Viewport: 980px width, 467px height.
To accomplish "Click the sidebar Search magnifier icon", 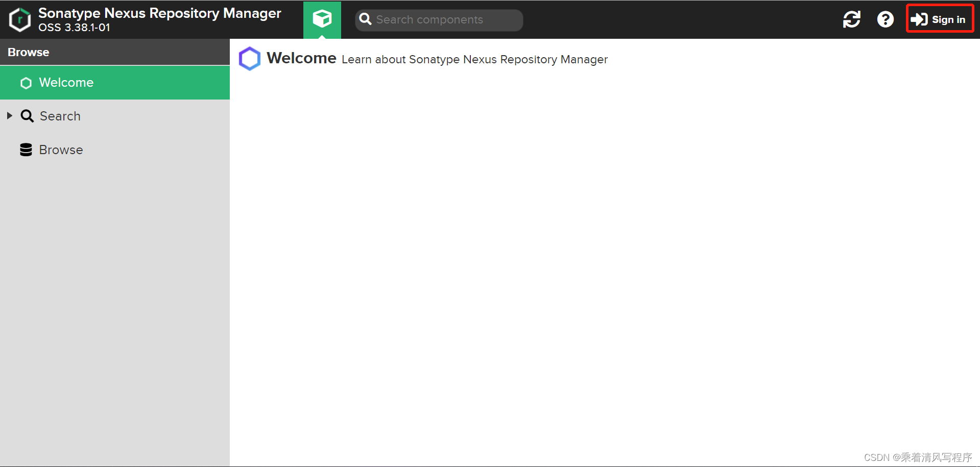I will (x=27, y=116).
